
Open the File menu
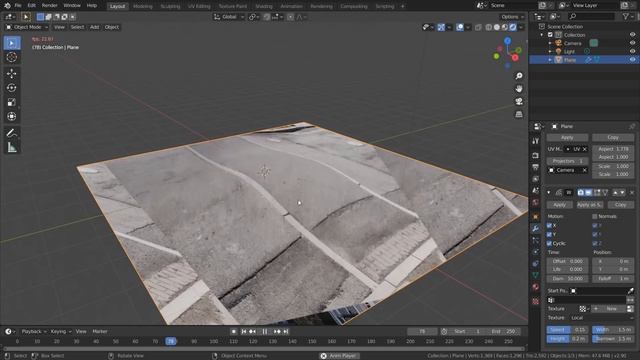tap(18, 6)
